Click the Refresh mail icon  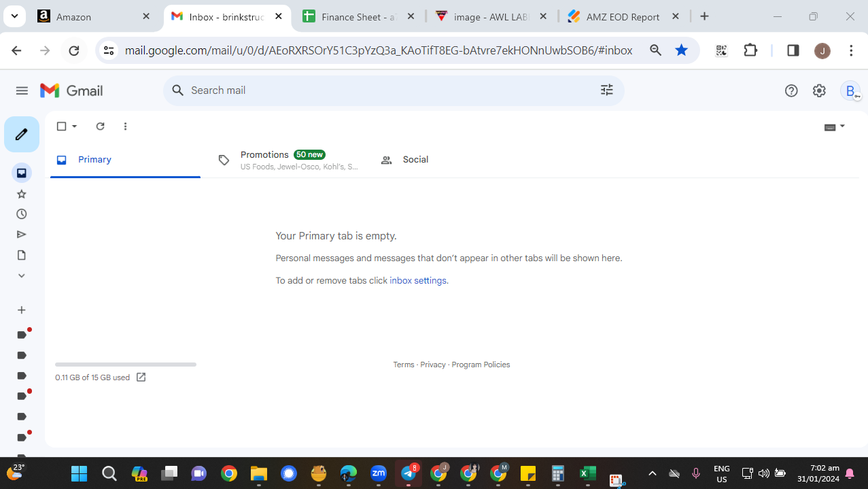pos(100,127)
